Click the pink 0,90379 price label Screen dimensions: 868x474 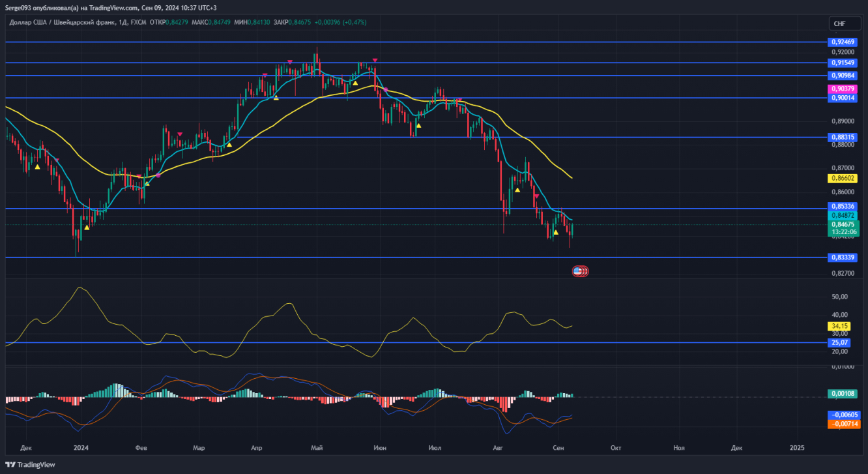pyautogui.click(x=843, y=89)
